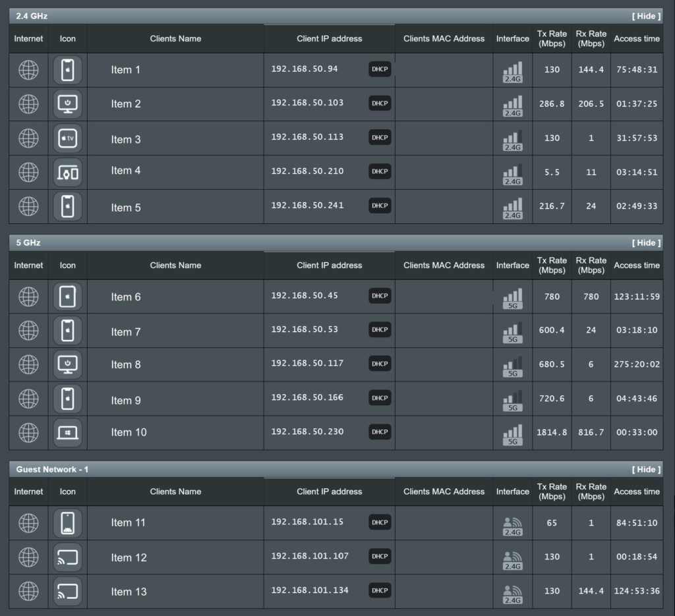Click the 2.4G signal strength icon for Item 2
675x616 pixels.
[x=512, y=106]
